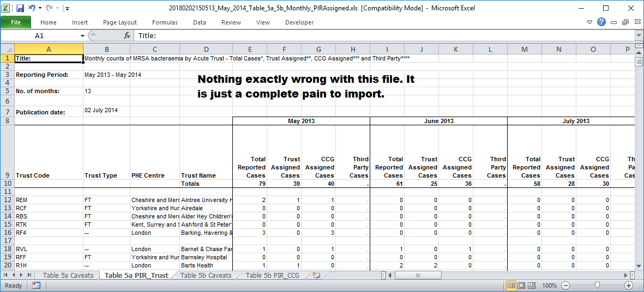The image size is (644, 292).
Task: Open the Page Layout ribbon tab
Action: (120, 22)
